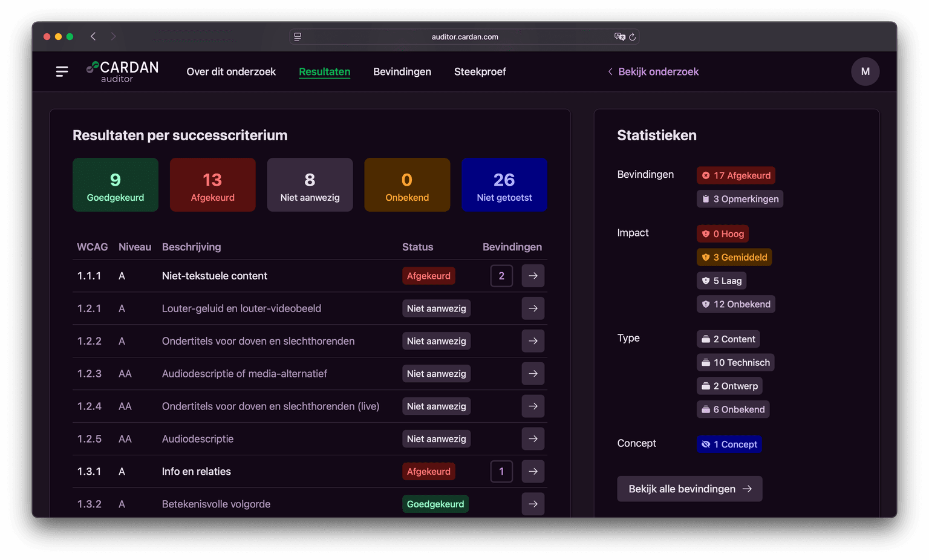929x560 pixels.
Task: Select Ondertitels voor doven en slechthorenden (live)
Action: [x=271, y=406]
